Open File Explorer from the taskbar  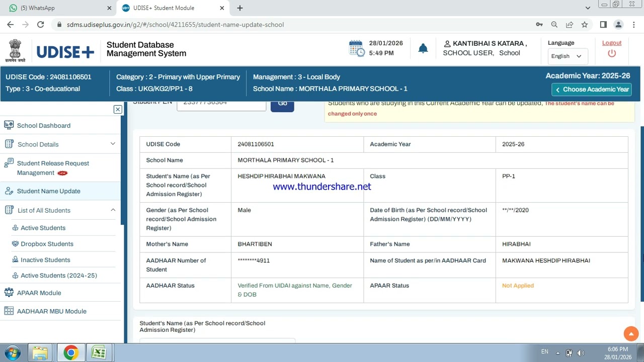tap(40, 353)
